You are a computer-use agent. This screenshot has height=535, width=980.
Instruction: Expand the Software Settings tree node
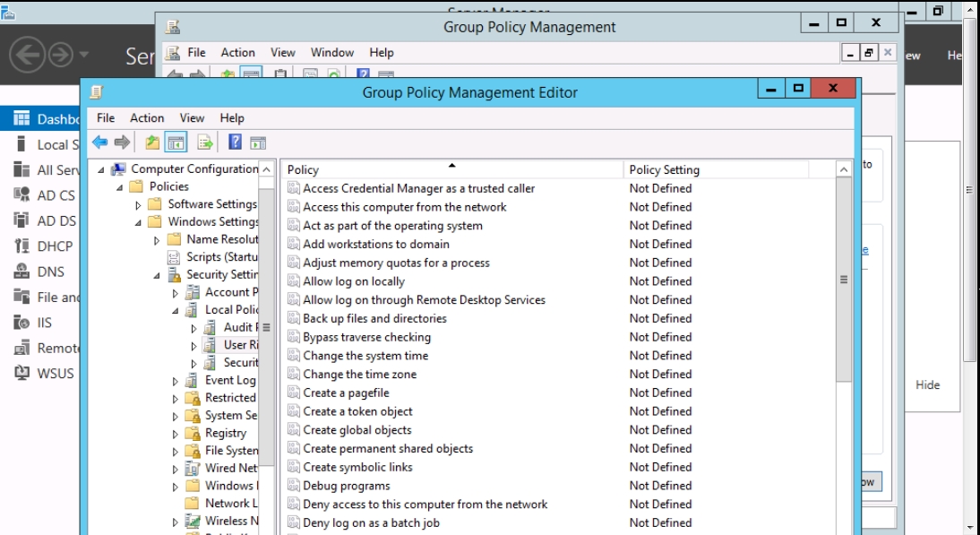138,205
